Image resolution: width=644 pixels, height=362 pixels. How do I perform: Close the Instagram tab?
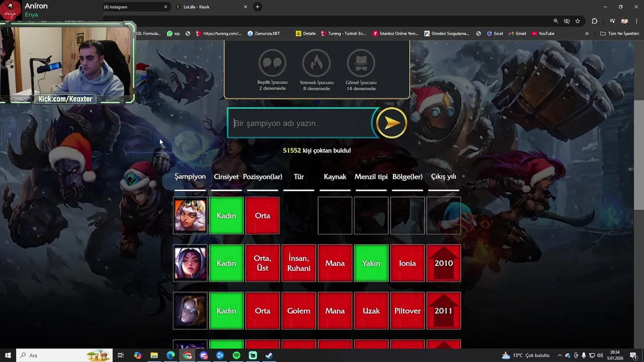(x=166, y=7)
